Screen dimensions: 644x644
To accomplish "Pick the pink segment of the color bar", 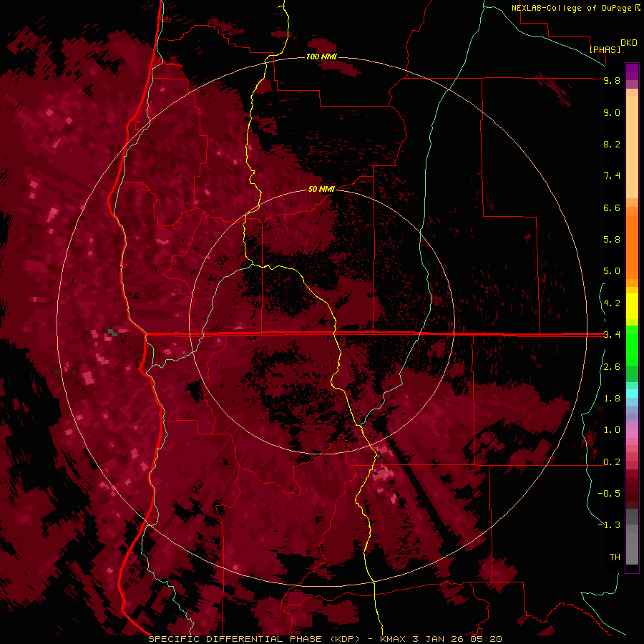I will [632, 434].
